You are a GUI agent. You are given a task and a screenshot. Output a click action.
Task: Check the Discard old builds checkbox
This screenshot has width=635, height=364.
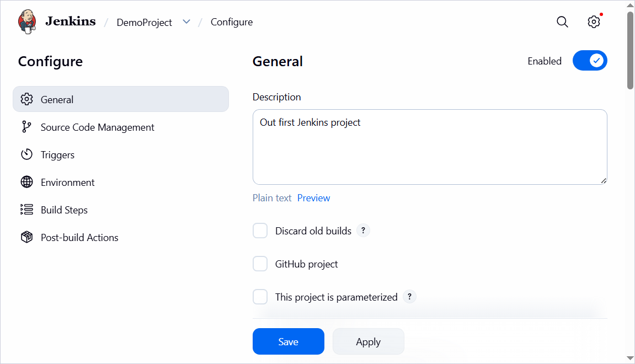(260, 231)
